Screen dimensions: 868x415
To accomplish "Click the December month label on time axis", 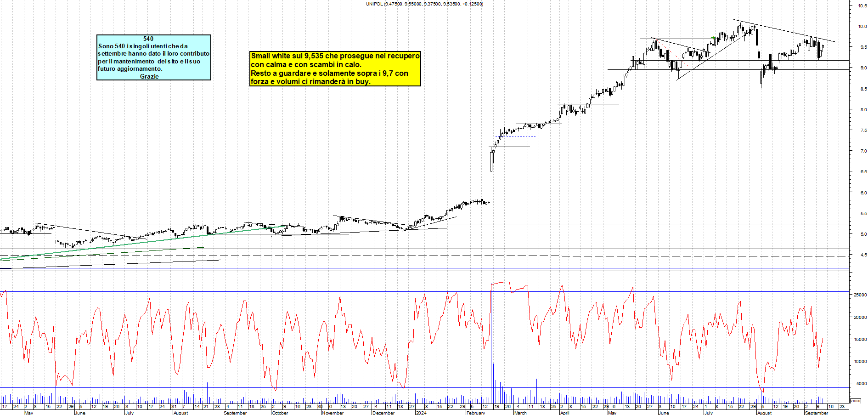I will click(x=383, y=413).
